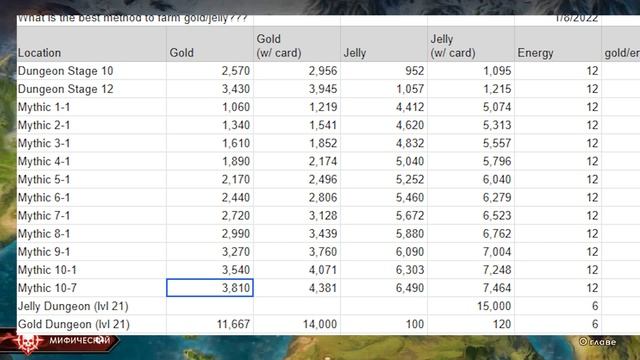The height and width of the screenshot is (360, 640).
Task: Click the highlighted gold value 3,810
Action: click(210, 288)
